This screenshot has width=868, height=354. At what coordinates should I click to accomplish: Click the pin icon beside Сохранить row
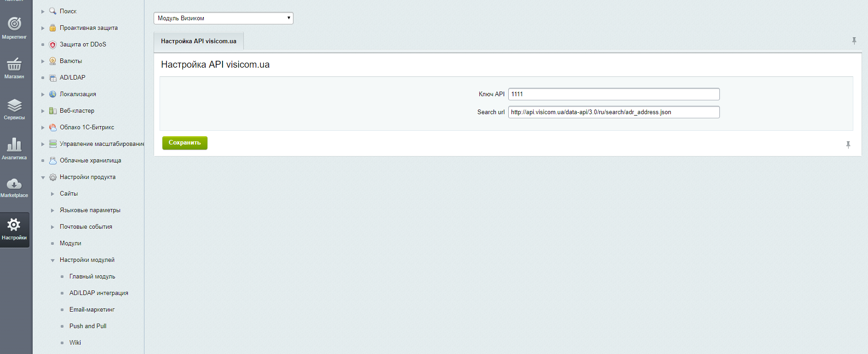(848, 145)
